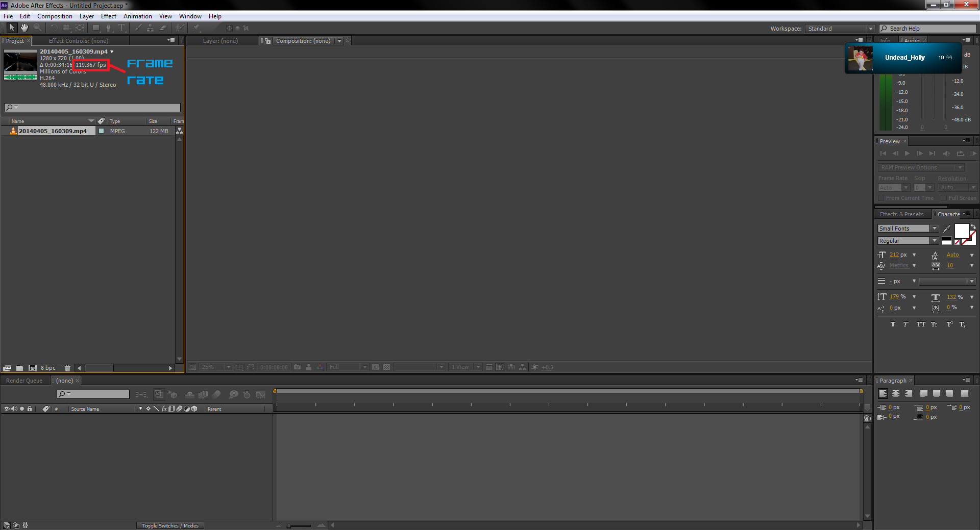Set the character fill color swatch
Image resolution: width=980 pixels, height=530 pixels.
click(963, 231)
